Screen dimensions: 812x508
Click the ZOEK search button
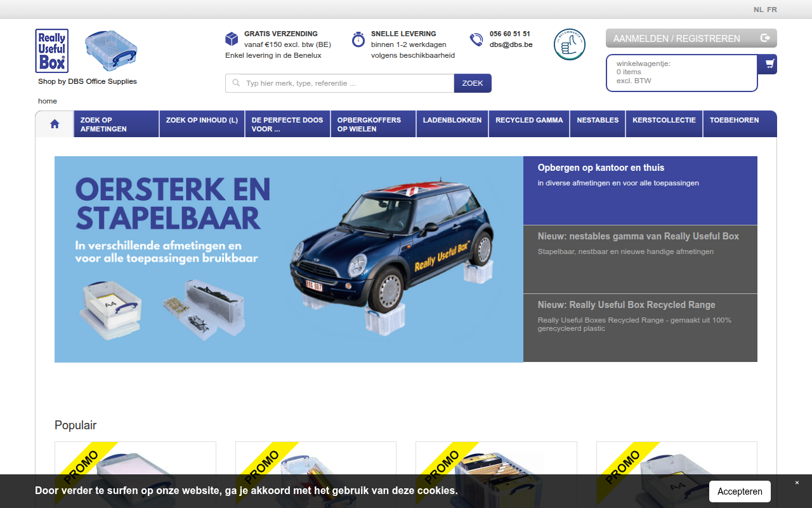point(473,83)
